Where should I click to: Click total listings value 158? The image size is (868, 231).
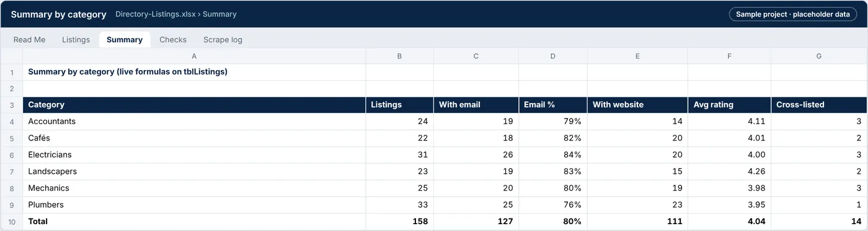click(x=399, y=222)
